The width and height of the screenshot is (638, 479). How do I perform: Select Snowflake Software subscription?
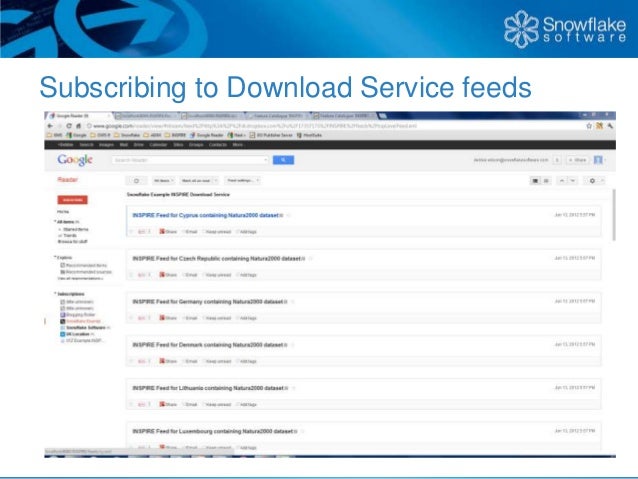[85, 328]
